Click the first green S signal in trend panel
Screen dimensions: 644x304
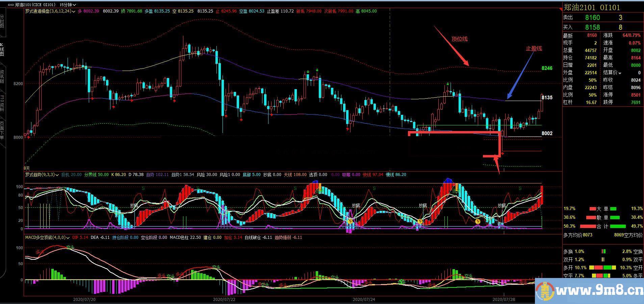pos(143,188)
